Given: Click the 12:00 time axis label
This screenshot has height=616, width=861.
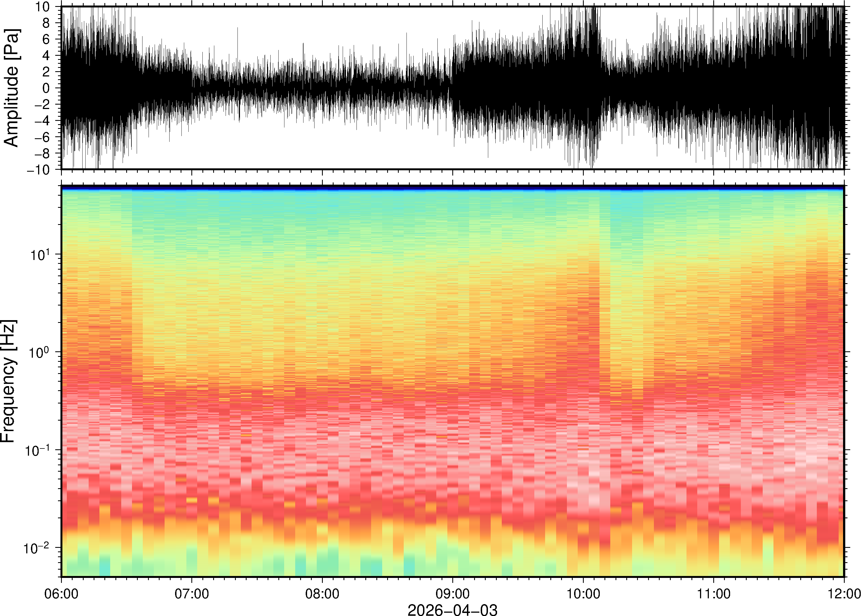Looking at the screenshot, I should (844, 594).
